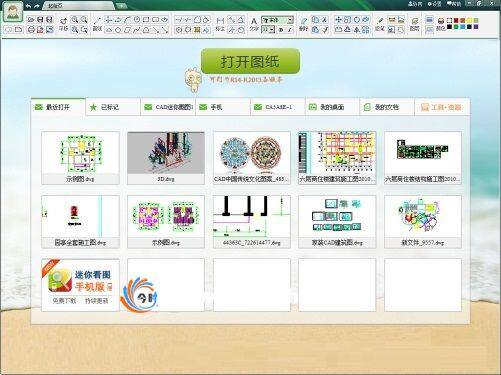Switch to 手机 tab
The height and width of the screenshot is (375, 501).
(223, 107)
